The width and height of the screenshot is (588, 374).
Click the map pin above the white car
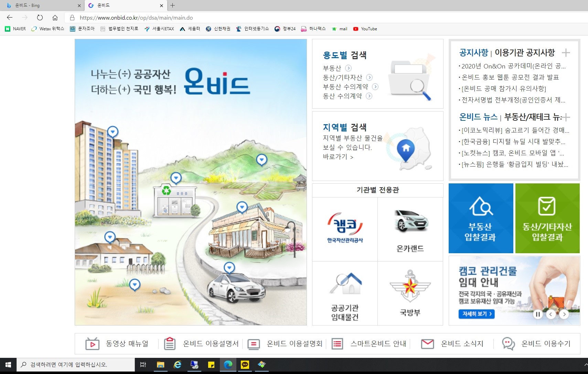click(x=229, y=268)
